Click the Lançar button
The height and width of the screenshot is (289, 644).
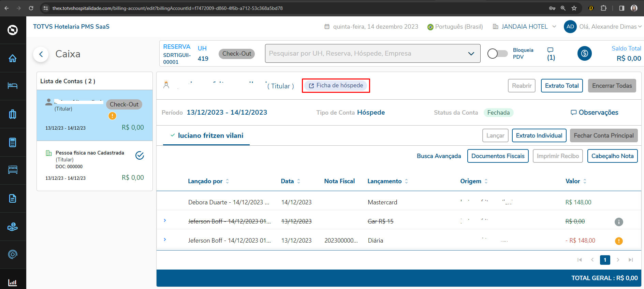tap(495, 135)
